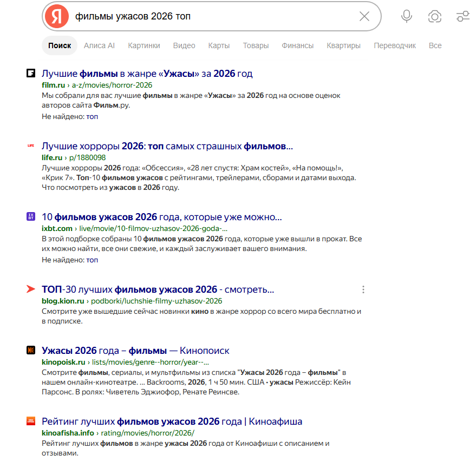Viewport: 476px width, 468px height.
Task: Click the live/movie/10-filmov-uzhasov URL path
Action: click(x=153, y=229)
